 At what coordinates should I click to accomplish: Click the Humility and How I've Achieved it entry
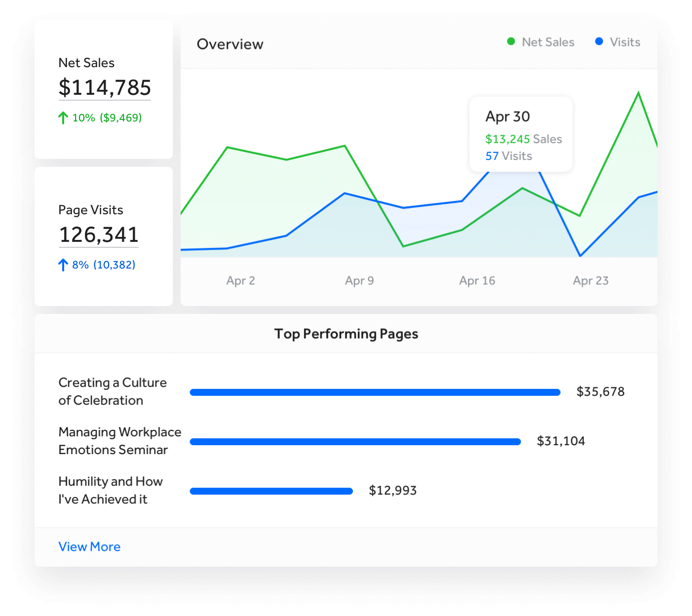click(111, 490)
